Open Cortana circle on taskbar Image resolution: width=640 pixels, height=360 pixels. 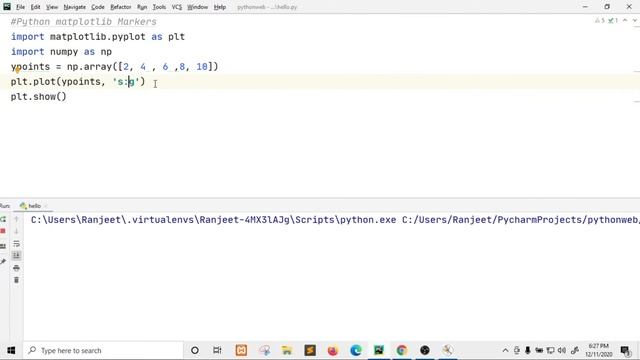pyautogui.click(x=195, y=350)
